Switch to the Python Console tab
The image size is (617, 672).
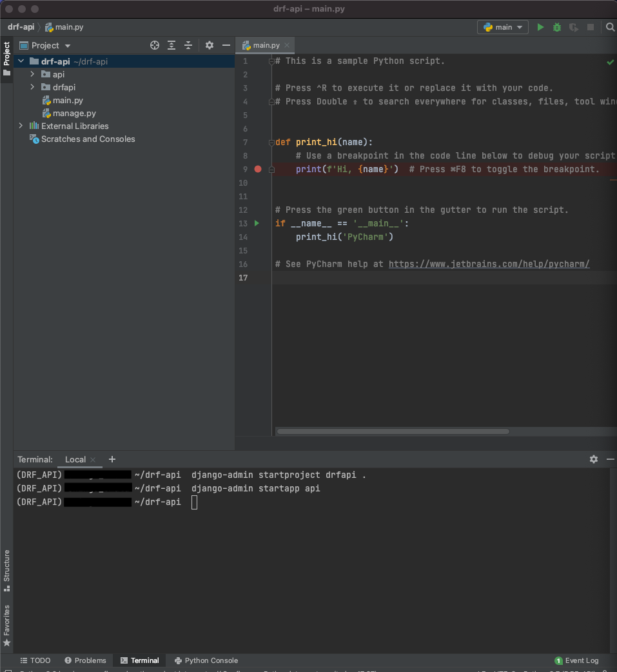[x=206, y=660]
